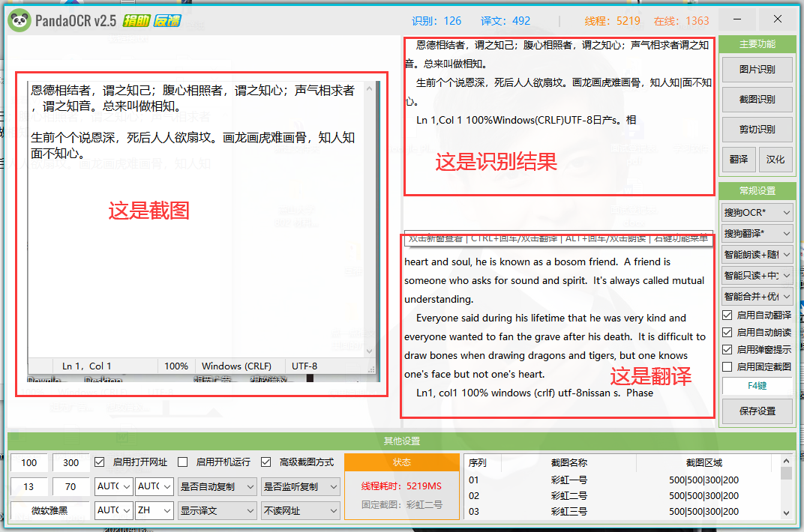
Task: Open the 搜狗OCR engine dropdown
Action: pos(757,212)
